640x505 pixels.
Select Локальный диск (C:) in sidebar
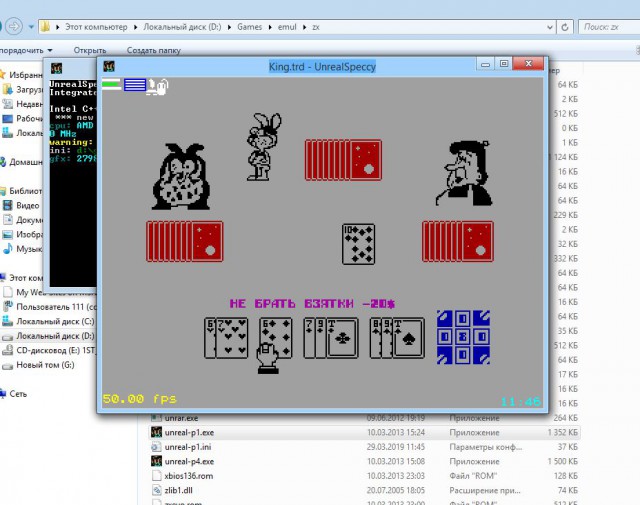(48, 321)
